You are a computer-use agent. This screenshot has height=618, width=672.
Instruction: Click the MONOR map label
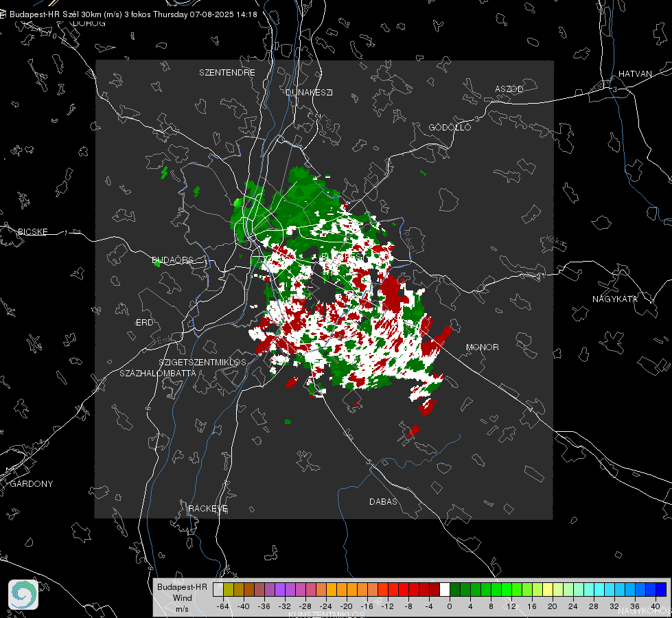[x=483, y=347]
